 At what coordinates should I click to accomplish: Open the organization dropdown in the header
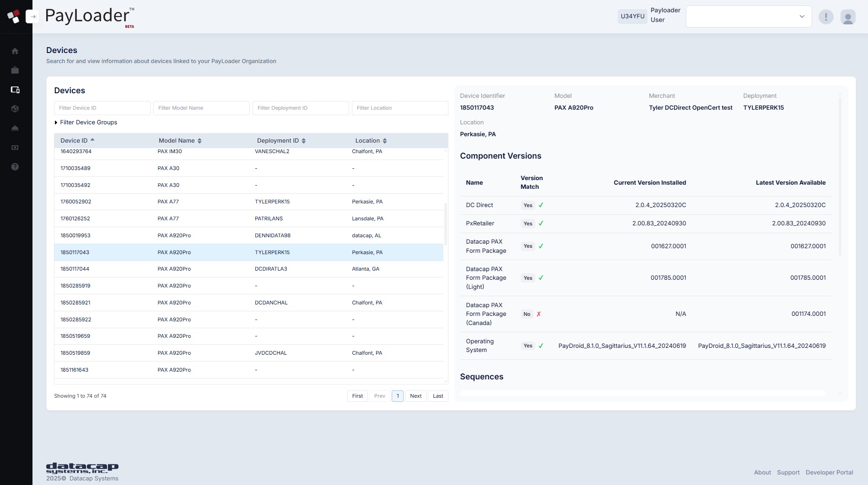pos(749,16)
